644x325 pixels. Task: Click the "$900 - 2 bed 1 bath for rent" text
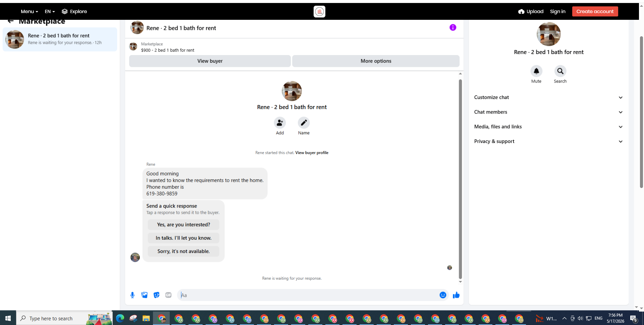167,50
